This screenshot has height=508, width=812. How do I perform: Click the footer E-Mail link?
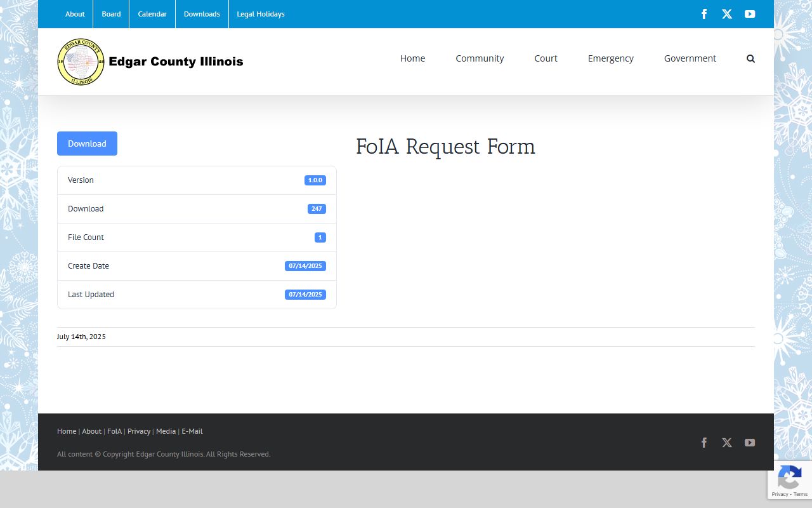click(x=192, y=431)
